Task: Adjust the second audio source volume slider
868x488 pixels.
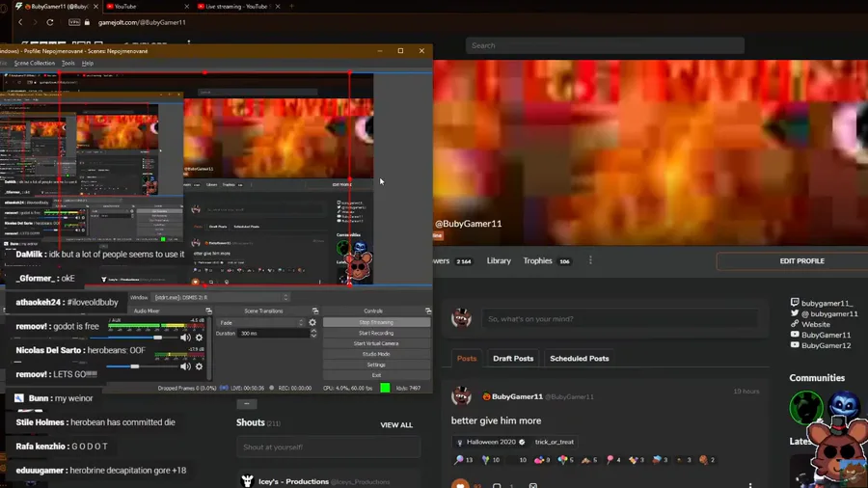Action: [134, 366]
